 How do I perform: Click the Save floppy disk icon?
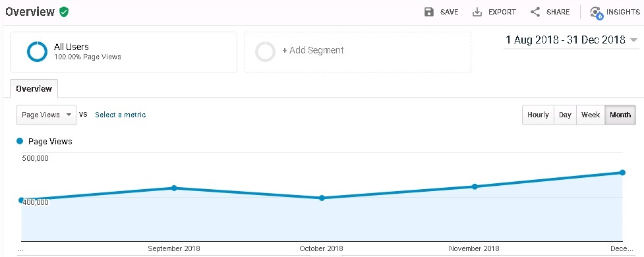[429, 12]
